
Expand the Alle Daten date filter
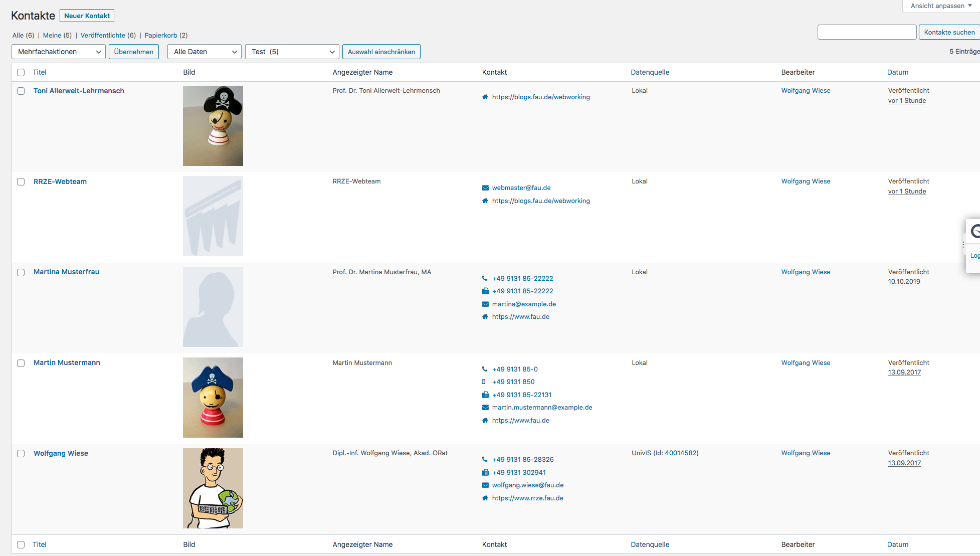point(204,52)
